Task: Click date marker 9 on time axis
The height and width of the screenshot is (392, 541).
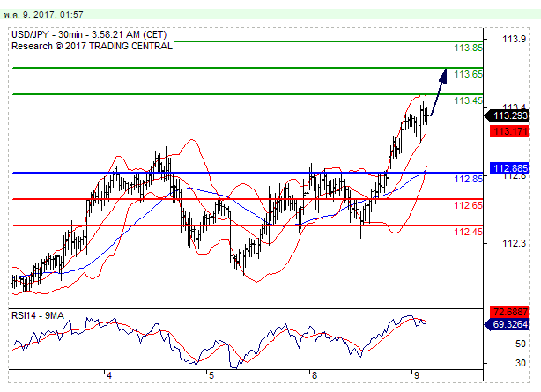Action: (x=417, y=376)
